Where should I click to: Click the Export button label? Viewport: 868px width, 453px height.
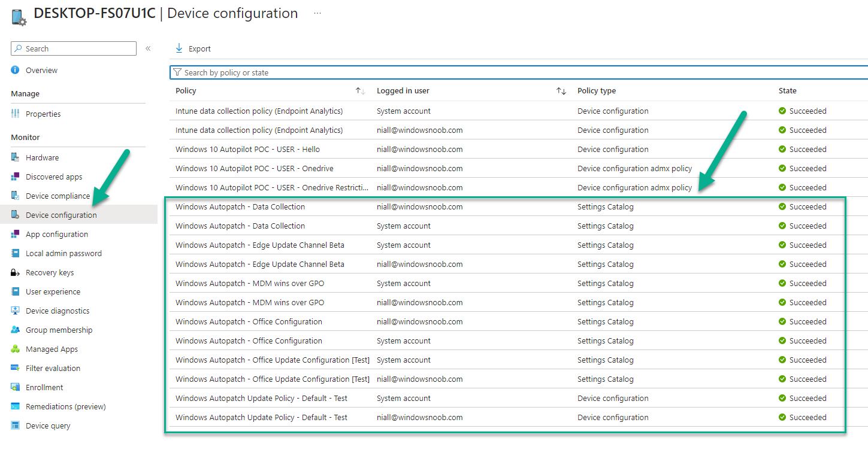click(199, 49)
